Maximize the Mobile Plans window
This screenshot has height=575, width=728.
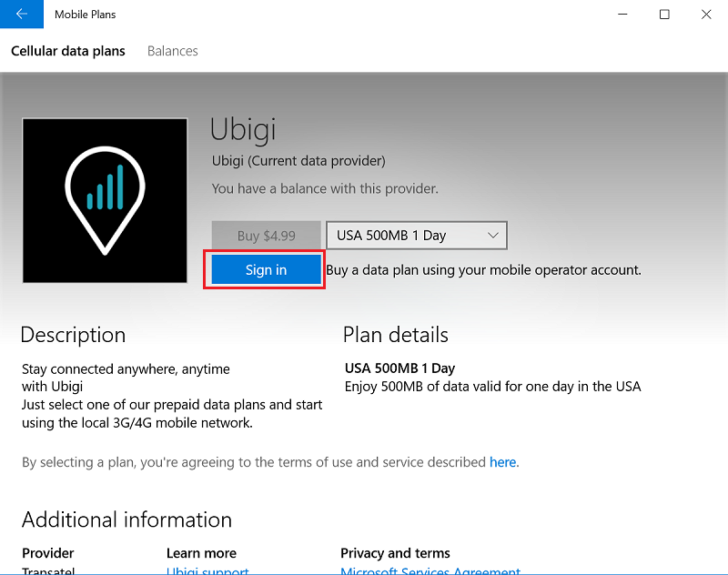click(664, 15)
